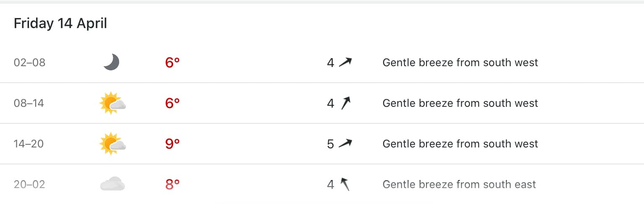Click wind speed 5 in the 14–20 row
This screenshot has width=644, height=204.
tap(330, 144)
